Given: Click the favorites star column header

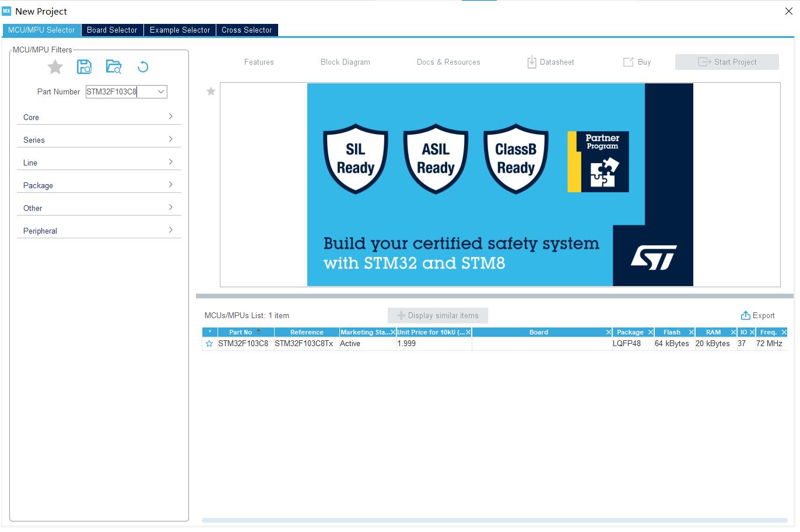Looking at the screenshot, I should pos(209,332).
